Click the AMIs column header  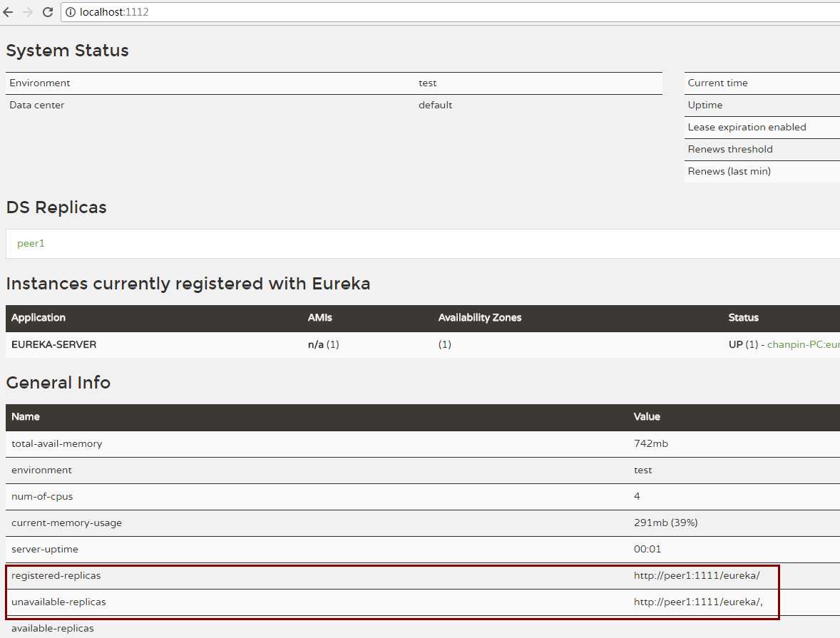(x=320, y=318)
